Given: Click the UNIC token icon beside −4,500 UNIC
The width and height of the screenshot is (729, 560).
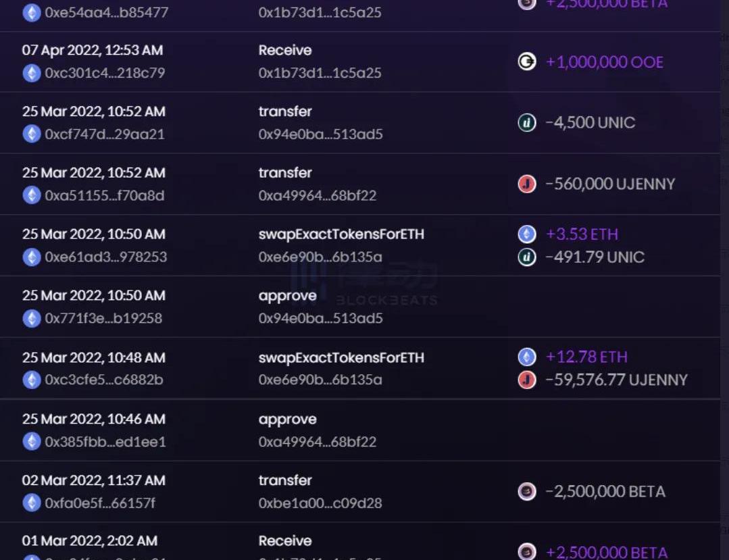Looking at the screenshot, I should point(527,123).
